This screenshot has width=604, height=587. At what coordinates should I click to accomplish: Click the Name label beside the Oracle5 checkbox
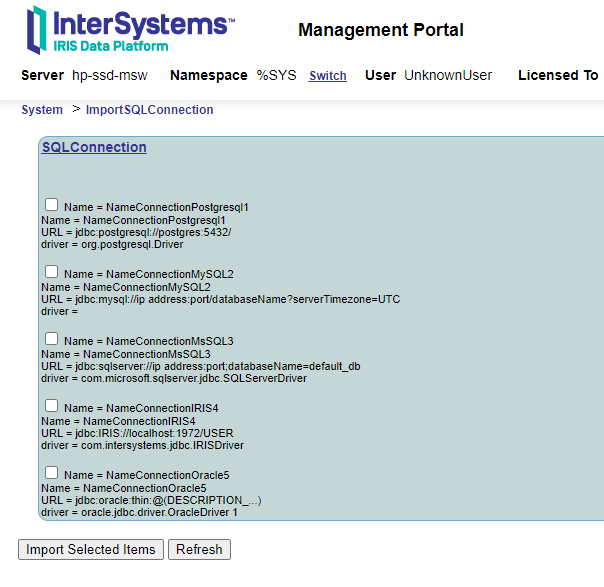tap(147, 475)
